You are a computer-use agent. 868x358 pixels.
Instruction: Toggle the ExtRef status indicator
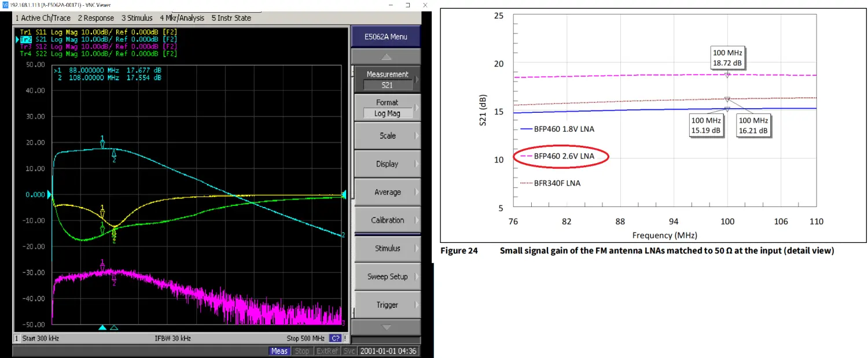tap(327, 351)
